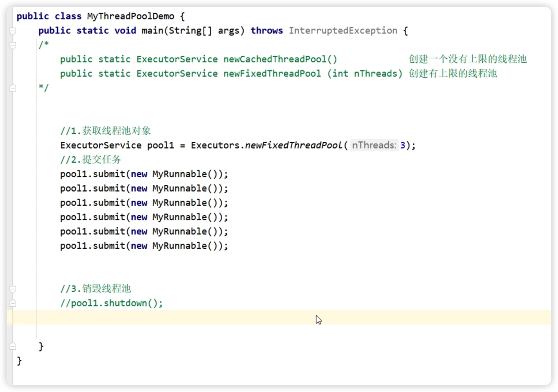
Task: Click the fold end marker at main's closing brace
Action: click(x=13, y=346)
